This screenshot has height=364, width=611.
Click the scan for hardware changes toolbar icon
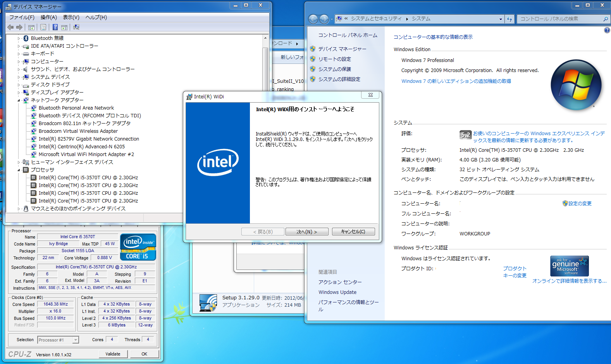pos(76,27)
